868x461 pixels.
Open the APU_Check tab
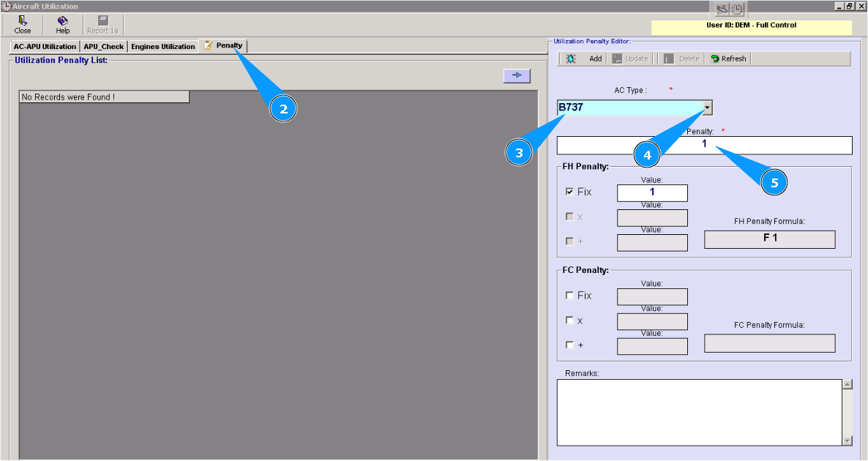point(103,47)
